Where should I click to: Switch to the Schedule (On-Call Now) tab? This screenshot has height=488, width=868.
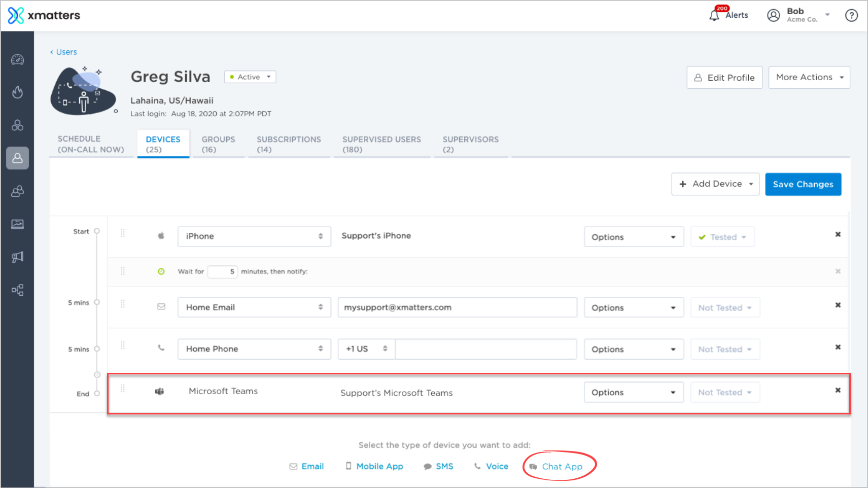tap(91, 144)
